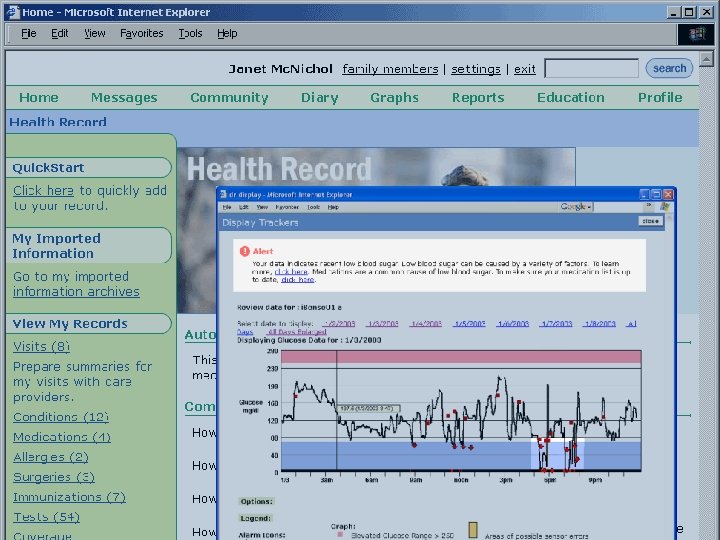This screenshot has width=720, height=540.
Task: Open the Medications (4) link
Action: [x=62, y=437]
